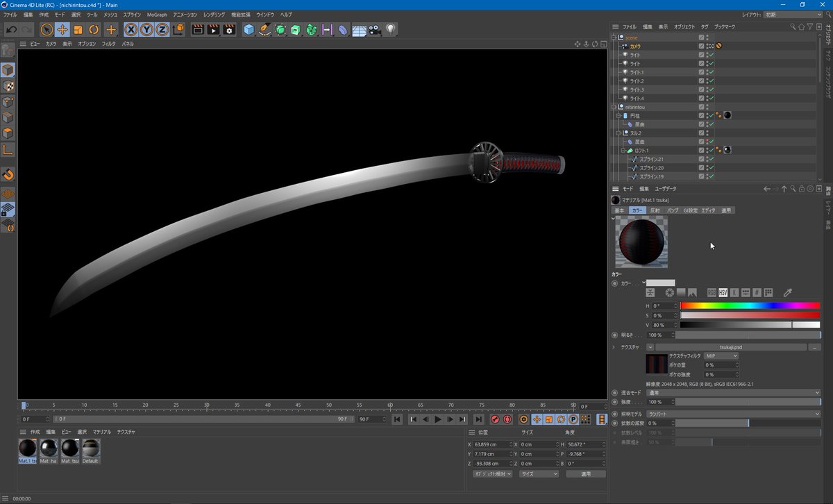Viewport: 833px width, 504px height.
Task: Open the color wheel mode icon
Action: pos(670,293)
